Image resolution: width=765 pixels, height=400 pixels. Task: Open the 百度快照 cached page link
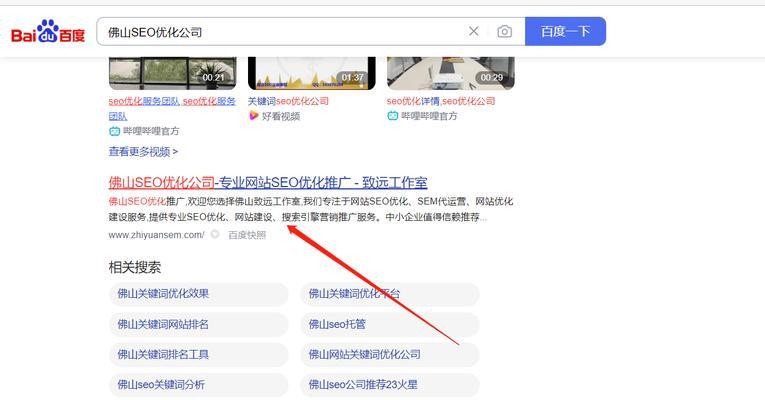(247, 235)
